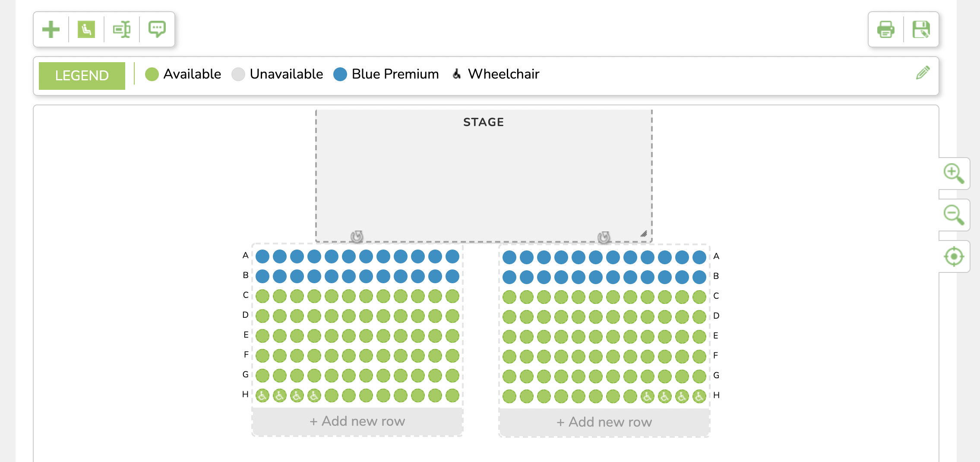The width and height of the screenshot is (980, 462).
Task: Click the green Available legend swatch
Action: (x=152, y=74)
